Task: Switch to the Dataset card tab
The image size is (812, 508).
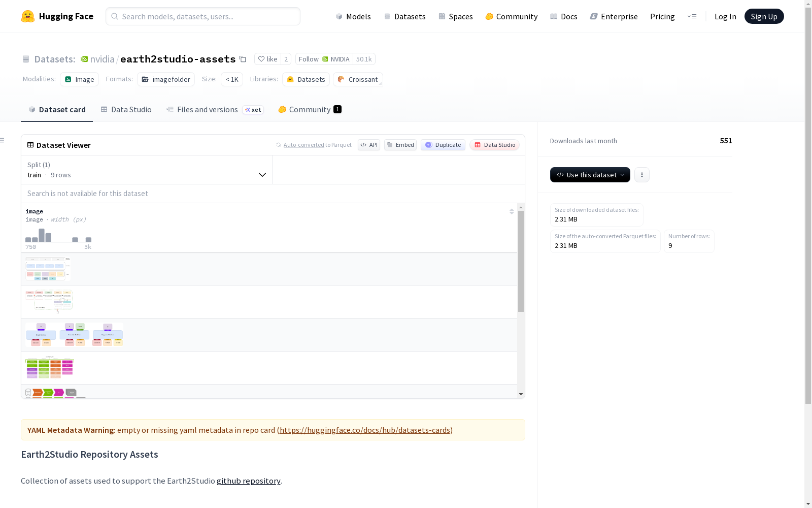Action: click(x=57, y=109)
